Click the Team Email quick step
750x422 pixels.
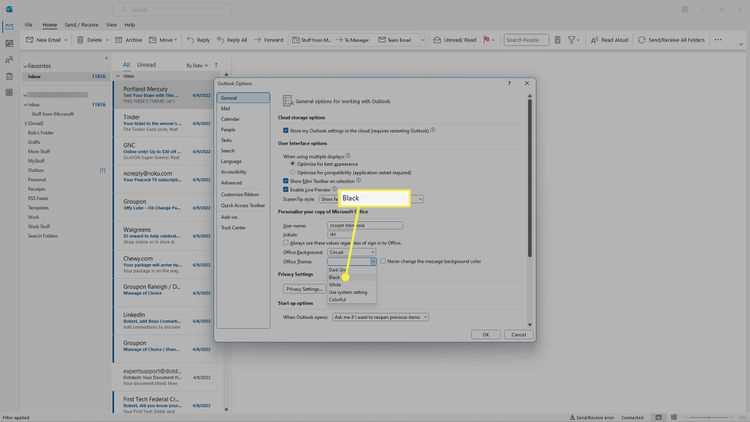click(395, 40)
